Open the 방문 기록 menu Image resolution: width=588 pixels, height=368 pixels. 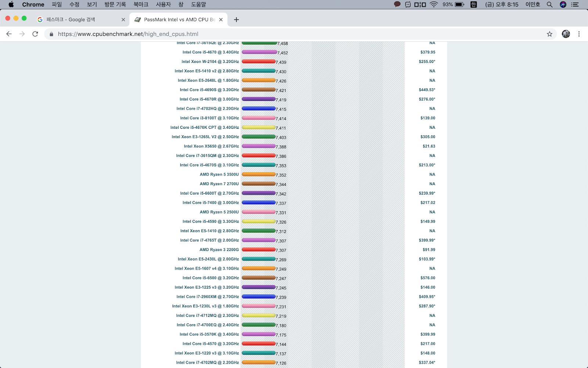(115, 4)
